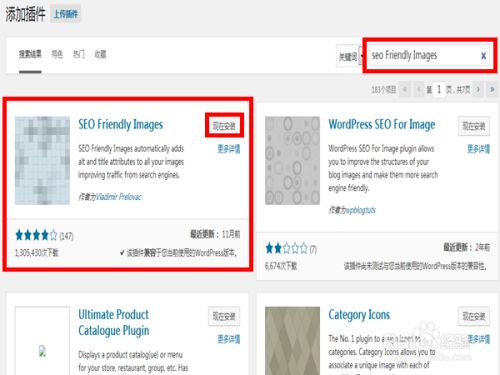Click the WordPress SEO For Image thumbnail
This screenshot has width=500, height=375.
pyautogui.click(x=292, y=160)
